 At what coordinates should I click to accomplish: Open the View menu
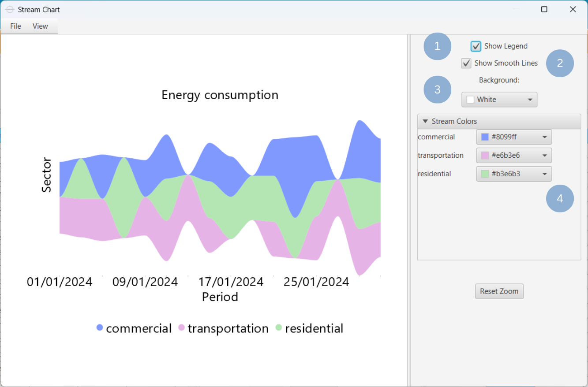coord(40,26)
